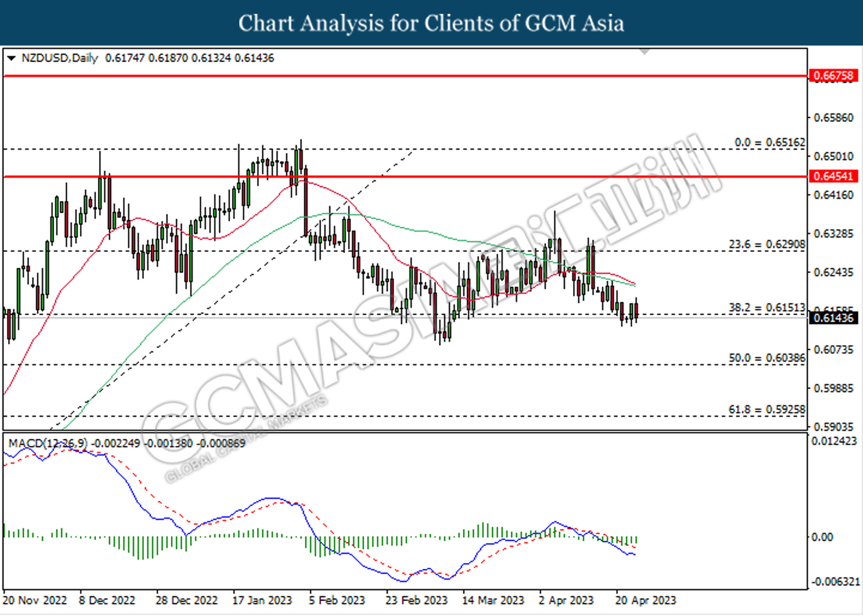Click the price axis value 0.62435
This screenshot has height=616, width=863.
pyautogui.click(x=834, y=272)
